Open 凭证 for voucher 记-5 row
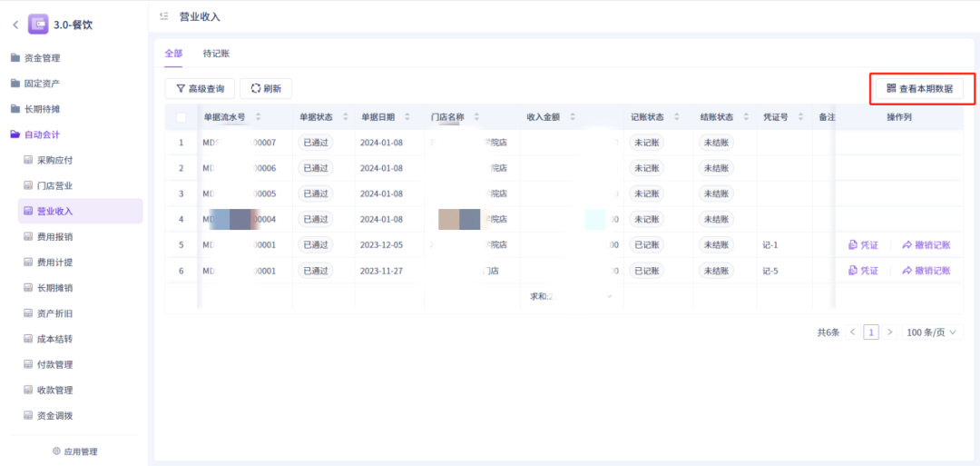This screenshot has height=466, width=980. click(x=863, y=271)
